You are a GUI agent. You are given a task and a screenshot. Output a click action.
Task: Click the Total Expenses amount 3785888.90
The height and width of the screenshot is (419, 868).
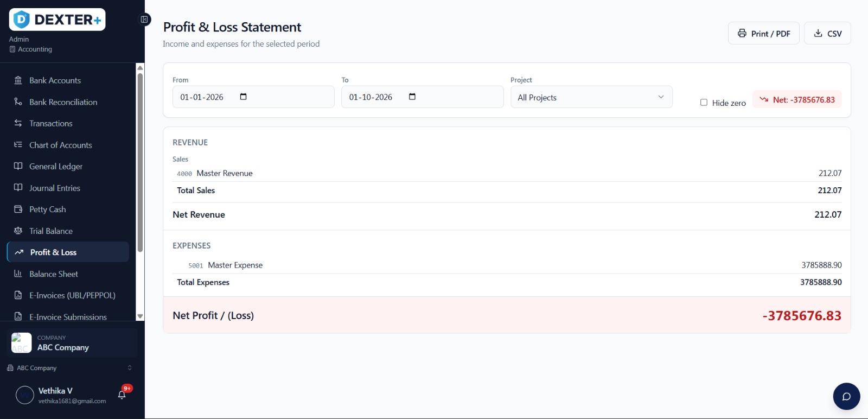[821, 282]
